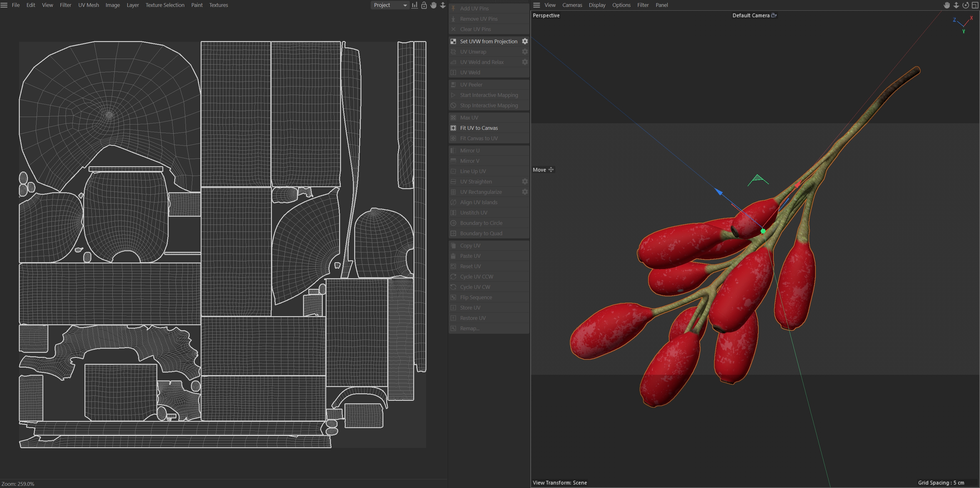Image resolution: width=980 pixels, height=488 pixels.
Task: Click the Move tool crosshair icon in viewport
Action: pos(551,169)
